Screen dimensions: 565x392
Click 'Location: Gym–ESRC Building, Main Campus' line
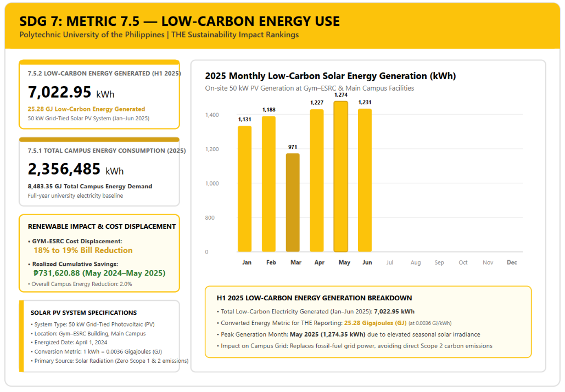tap(88, 334)
